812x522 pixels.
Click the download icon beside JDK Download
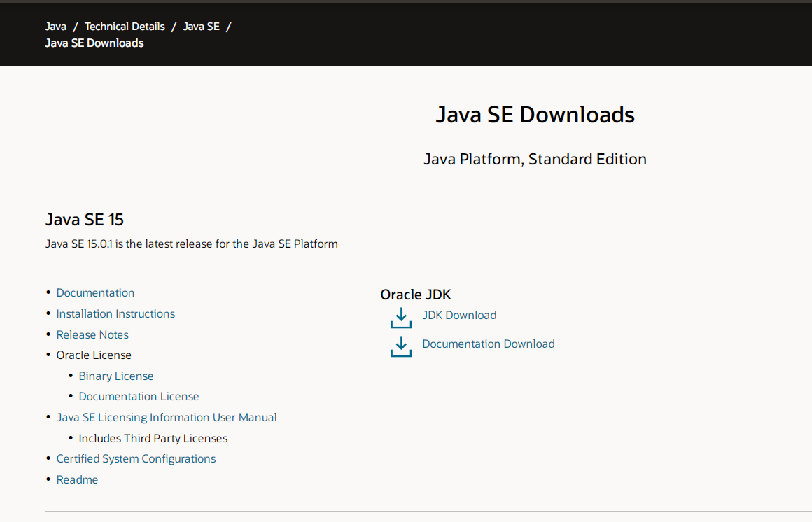pyautogui.click(x=401, y=318)
